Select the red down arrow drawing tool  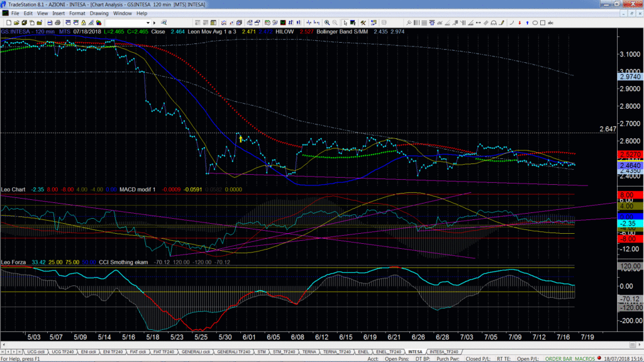pyautogui.click(x=519, y=23)
